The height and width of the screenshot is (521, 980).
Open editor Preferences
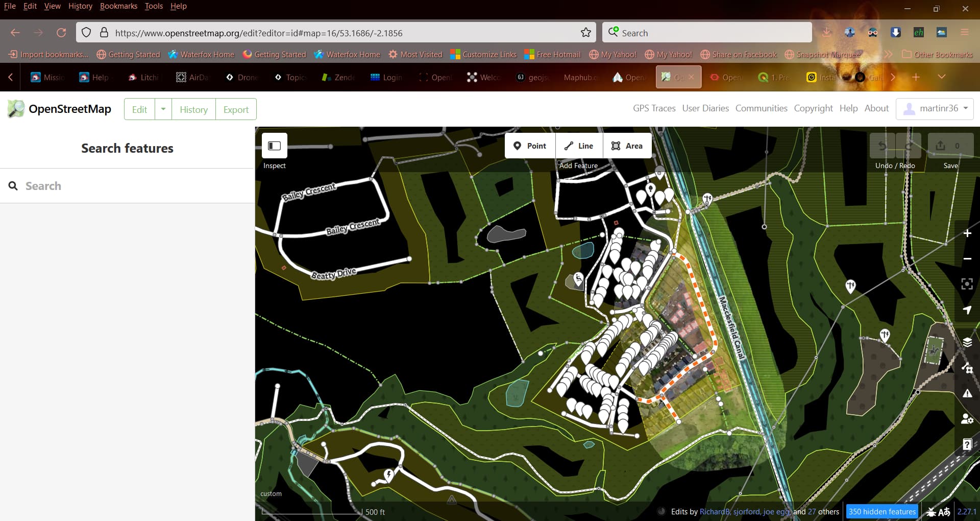[x=967, y=419]
